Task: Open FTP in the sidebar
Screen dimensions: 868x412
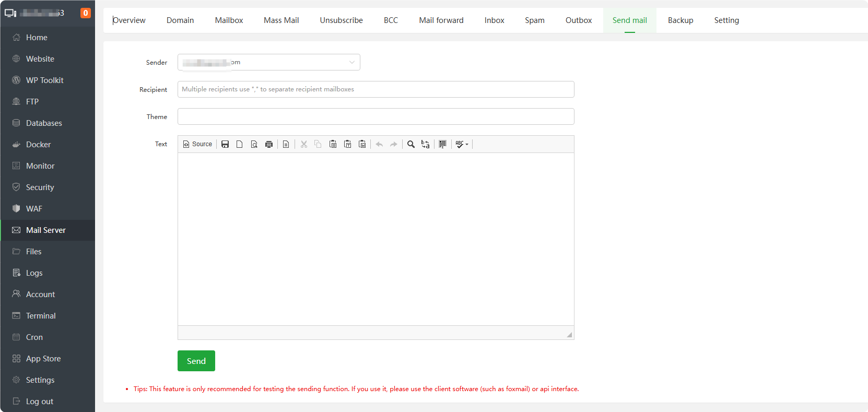Action: [x=48, y=102]
